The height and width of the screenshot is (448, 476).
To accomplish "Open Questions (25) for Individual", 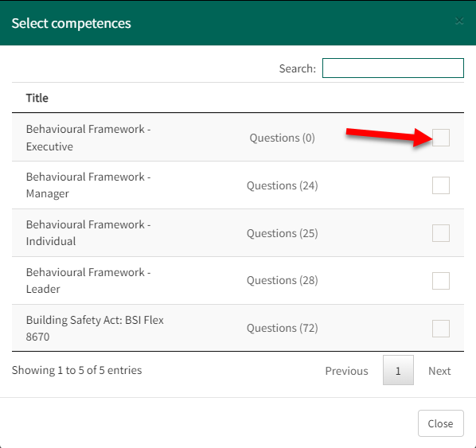I will coord(282,233).
